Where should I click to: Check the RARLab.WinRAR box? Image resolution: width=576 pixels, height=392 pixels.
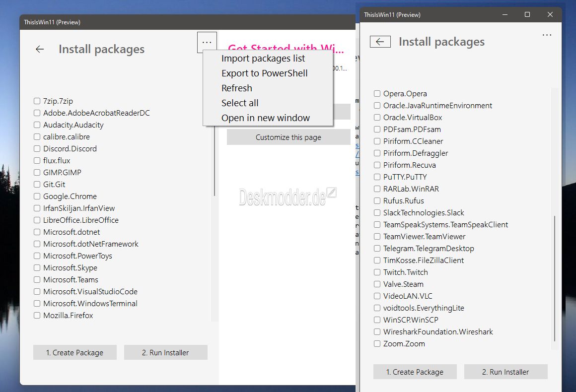pyautogui.click(x=377, y=189)
